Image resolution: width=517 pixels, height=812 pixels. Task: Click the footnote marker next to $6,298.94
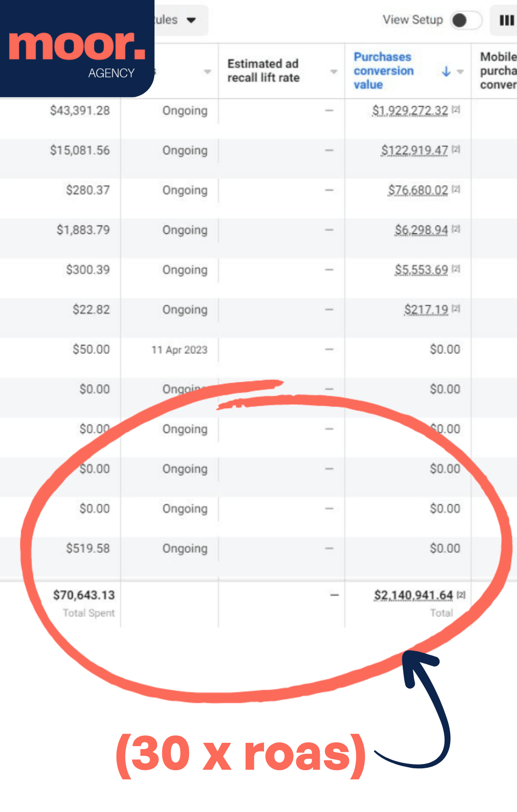[456, 229]
